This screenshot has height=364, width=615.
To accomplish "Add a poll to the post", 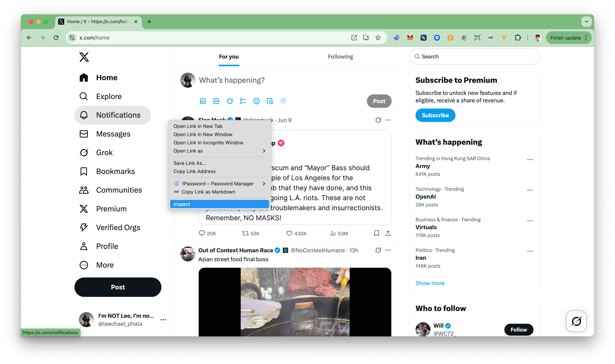I will click(x=243, y=101).
